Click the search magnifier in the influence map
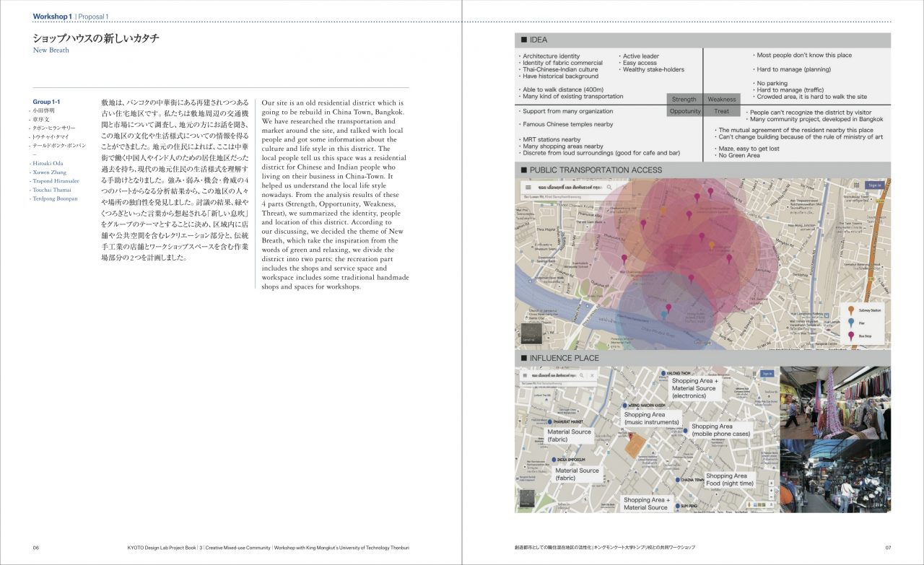The height and width of the screenshot is (565, 924). coord(583,376)
